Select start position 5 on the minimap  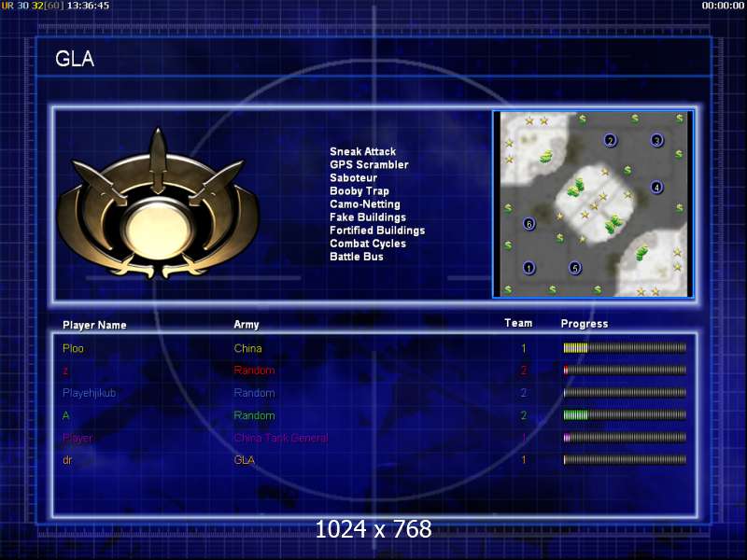pyautogui.click(x=575, y=268)
